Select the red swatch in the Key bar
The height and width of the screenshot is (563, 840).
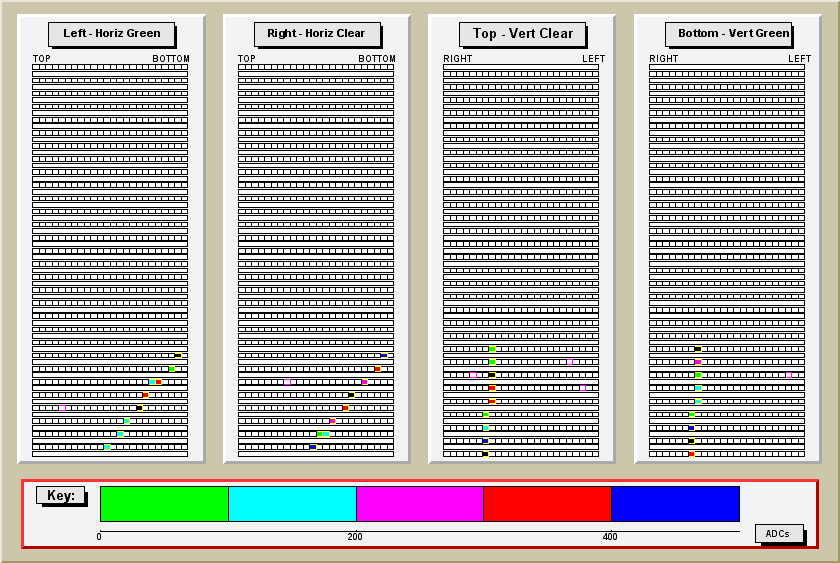[548, 504]
